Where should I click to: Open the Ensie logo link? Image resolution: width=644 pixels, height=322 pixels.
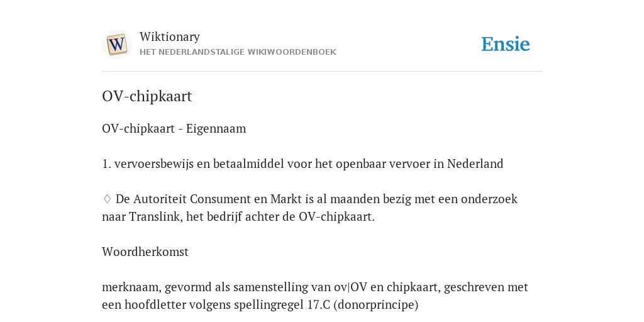point(506,45)
